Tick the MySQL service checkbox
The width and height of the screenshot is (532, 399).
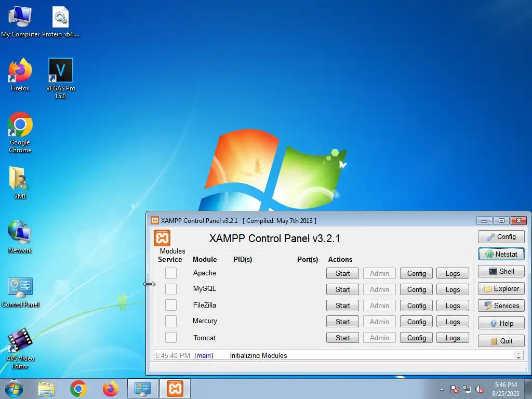click(170, 289)
